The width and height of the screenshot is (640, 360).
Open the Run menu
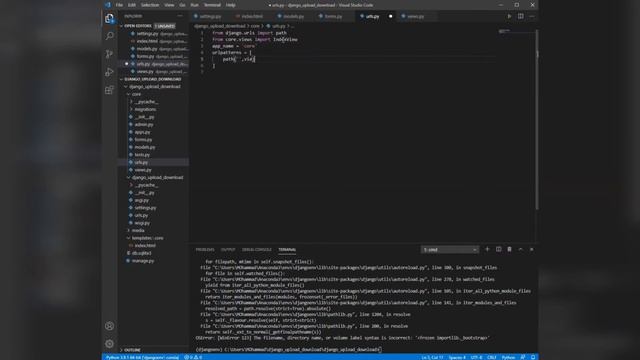tap(194, 5)
